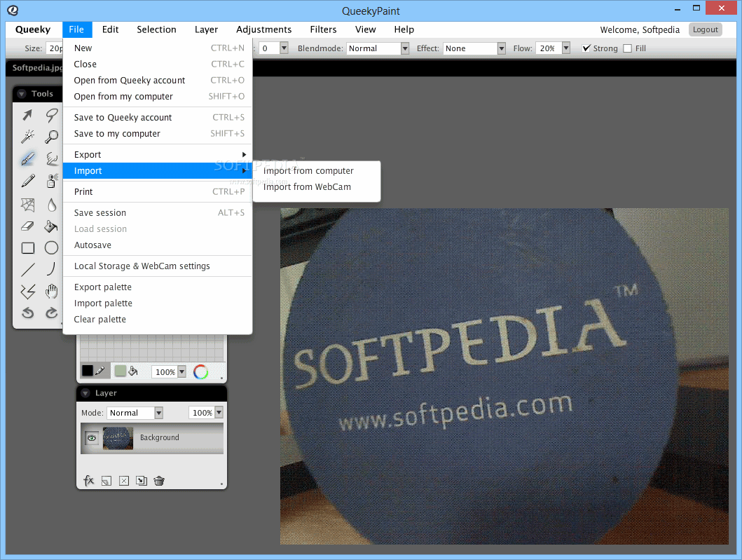Select the Lasso tool

52,114
